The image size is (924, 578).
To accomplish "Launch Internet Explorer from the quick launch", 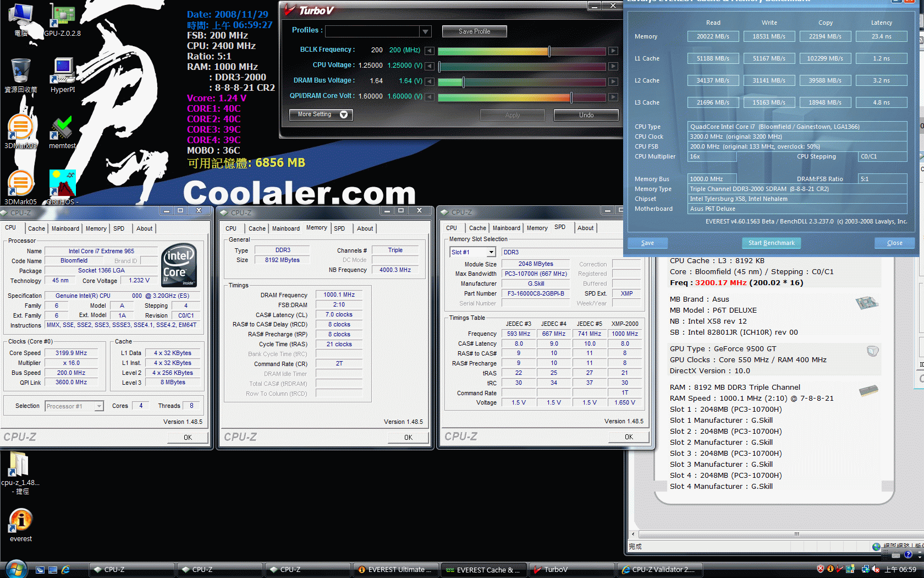I will [66, 570].
